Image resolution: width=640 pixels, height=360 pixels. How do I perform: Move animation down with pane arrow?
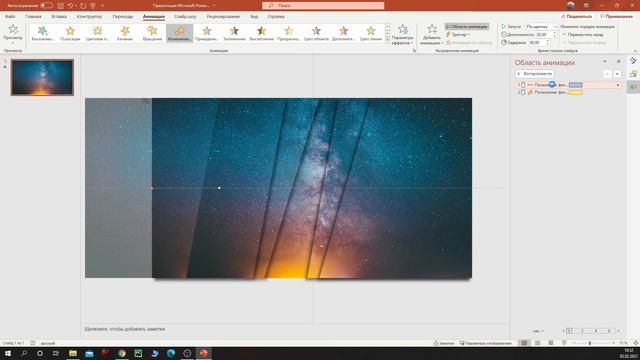pos(617,74)
